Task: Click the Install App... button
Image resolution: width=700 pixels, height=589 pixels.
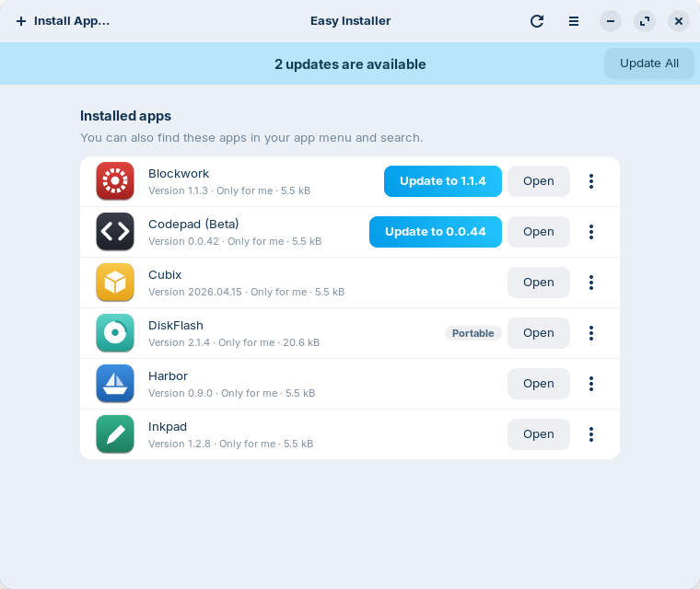Action: pos(63,21)
